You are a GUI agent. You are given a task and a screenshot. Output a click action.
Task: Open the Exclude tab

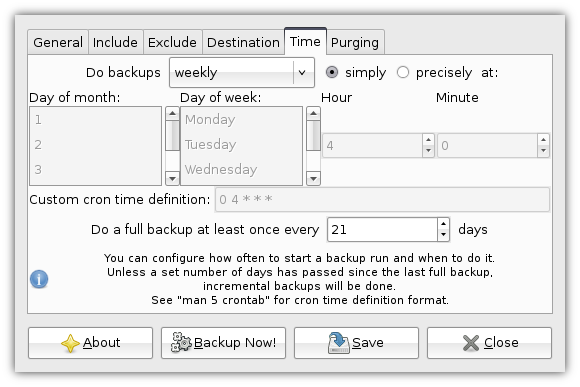172,42
